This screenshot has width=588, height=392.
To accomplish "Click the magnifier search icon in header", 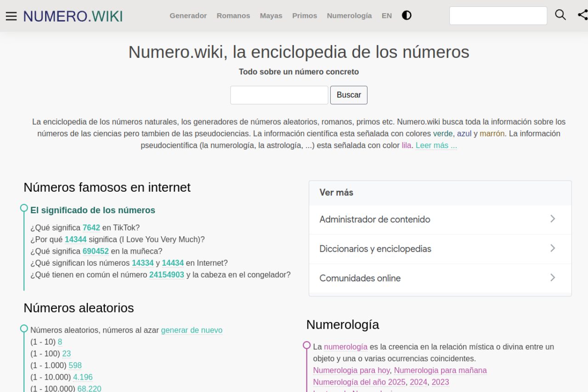I will click(560, 15).
